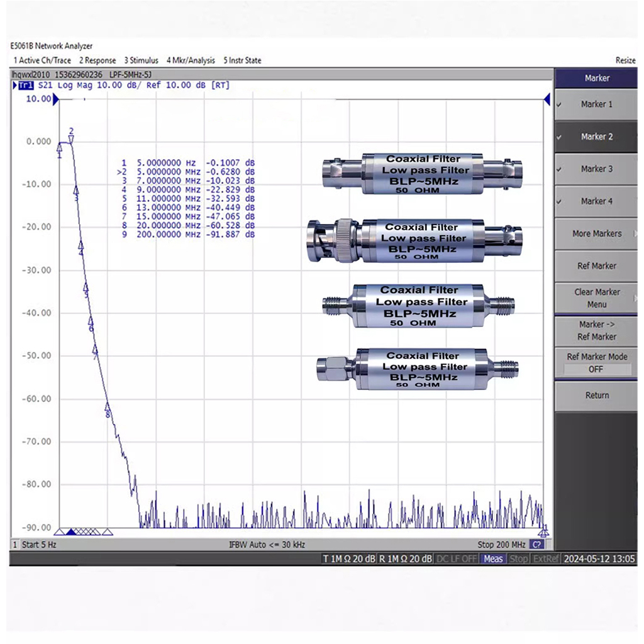644x644 pixels.
Task: Click the C? correction status indicator
Action: [x=537, y=545]
